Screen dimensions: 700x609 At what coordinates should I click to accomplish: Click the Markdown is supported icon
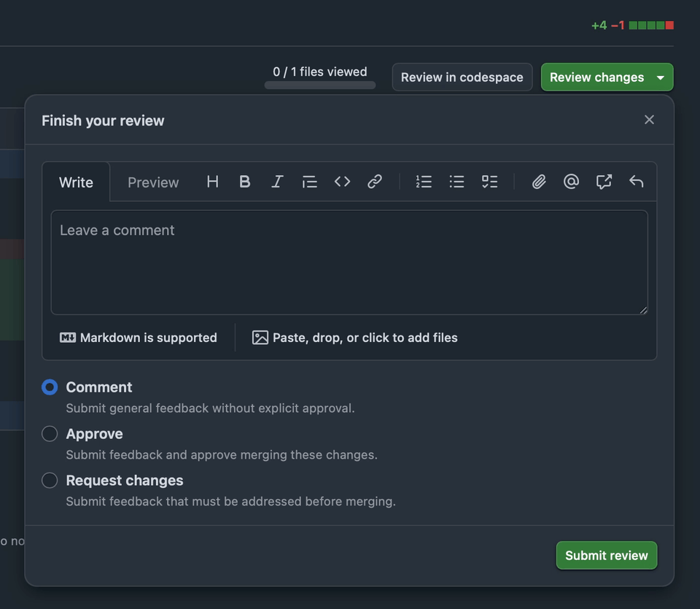point(68,338)
